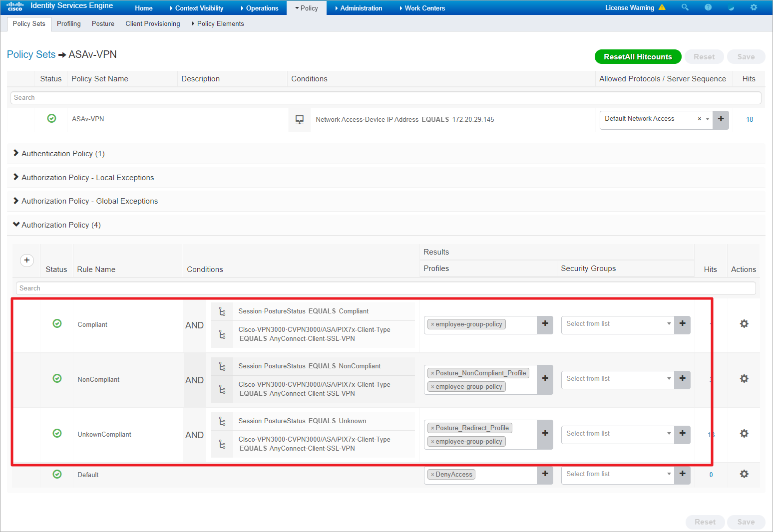Screen dimensions: 773x532
Task: Remove DenyAccess tag from Default rule
Action: pos(432,475)
